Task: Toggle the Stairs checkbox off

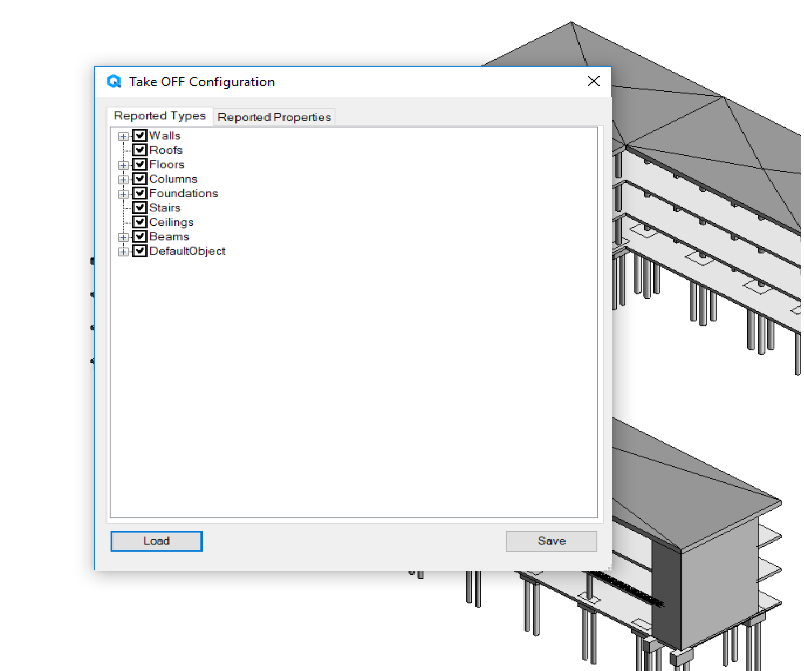Action: [140, 208]
